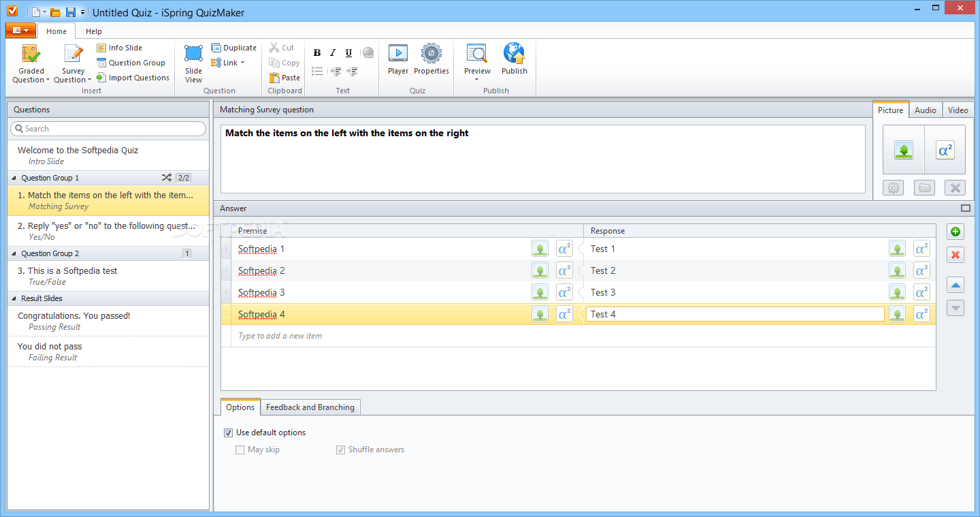Click Duplicate in the Question group
Viewport: 980px width, 517px height.
[x=234, y=48]
